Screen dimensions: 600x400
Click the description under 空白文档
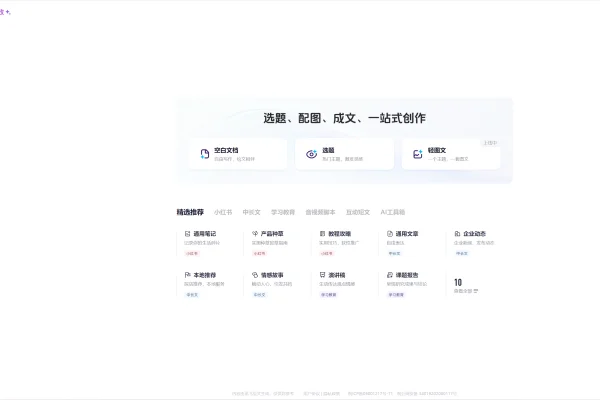point(234,159)
